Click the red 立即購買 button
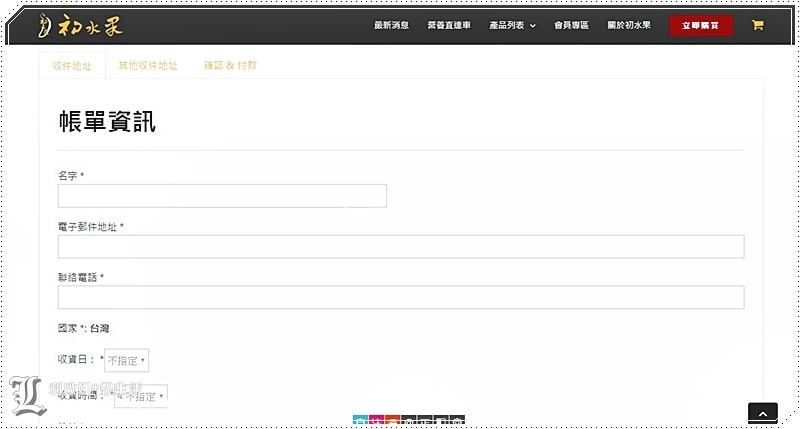This screenshot has height=429, width=800. (x=701, y=26)
